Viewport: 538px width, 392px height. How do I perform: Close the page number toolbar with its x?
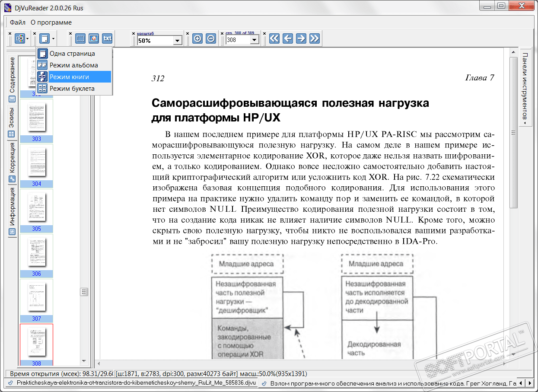[222, 33]
